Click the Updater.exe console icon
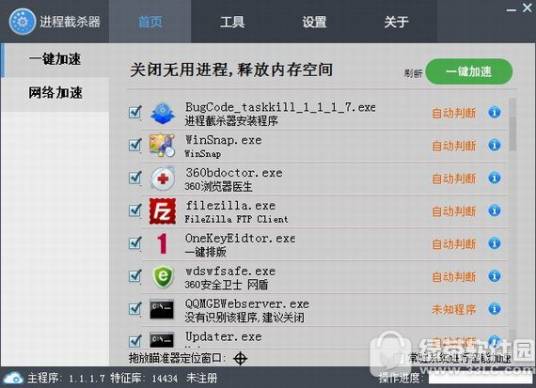536x388 pixels. click(162, 340)
